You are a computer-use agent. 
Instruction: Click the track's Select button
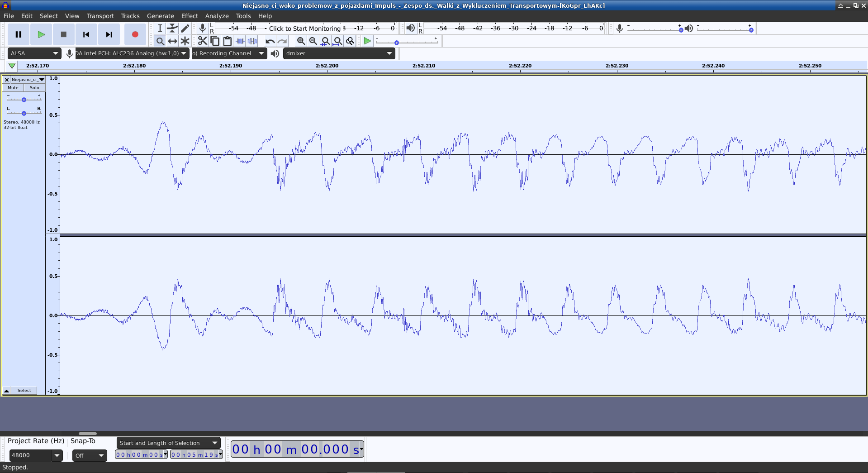24,391
